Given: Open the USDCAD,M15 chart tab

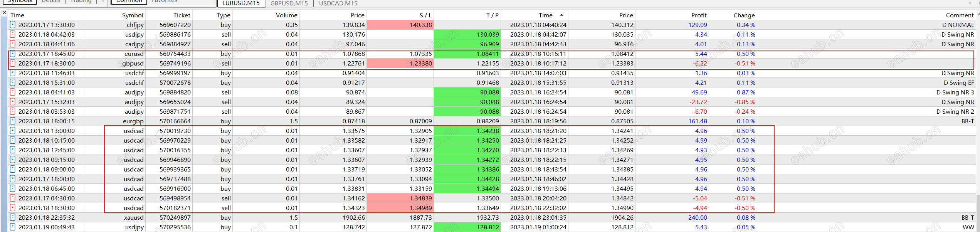Looking at the screenshot, I should [x=338, y=3].
